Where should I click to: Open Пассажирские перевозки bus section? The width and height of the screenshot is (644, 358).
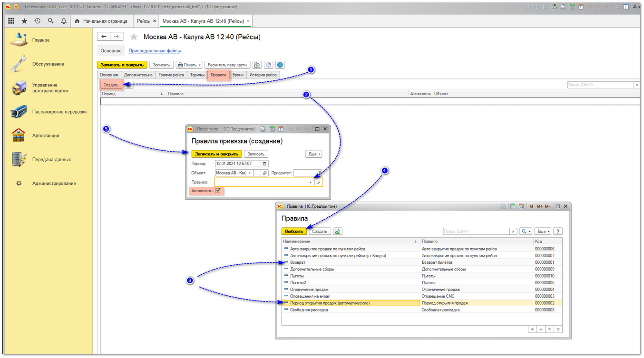pos(59,112)
